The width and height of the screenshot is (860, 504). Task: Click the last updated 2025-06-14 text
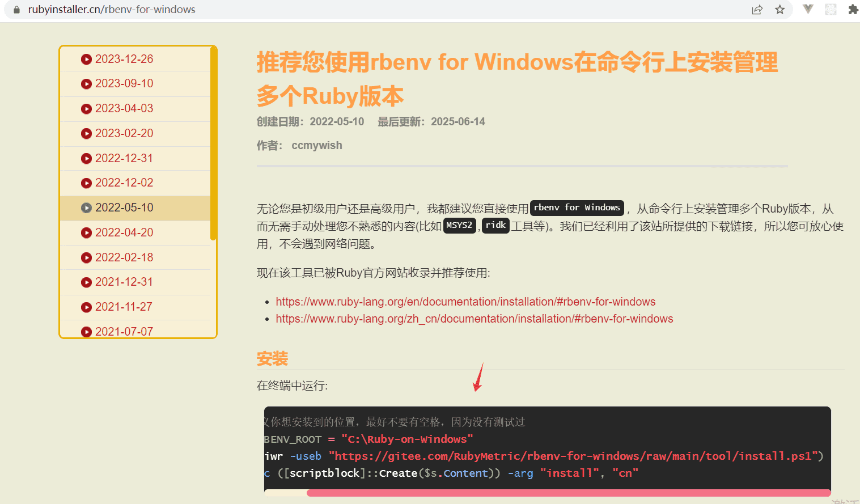[458, 122]
